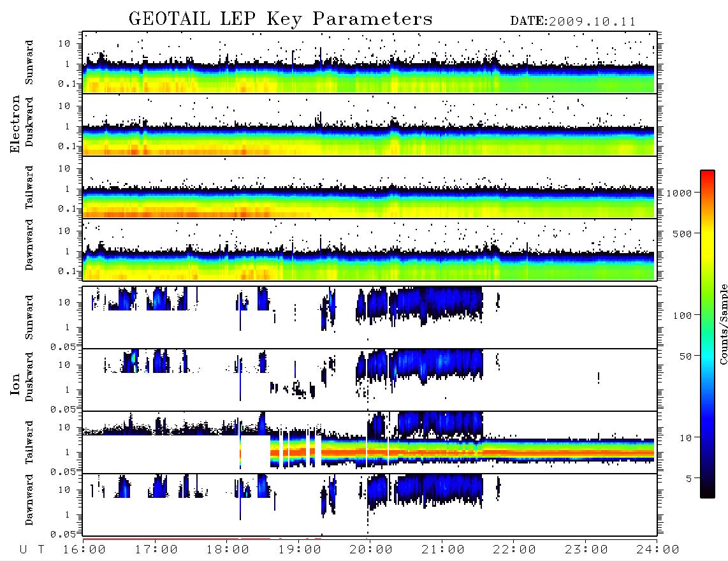Click the 100 tick on color bar

click(x=682, y=316)
